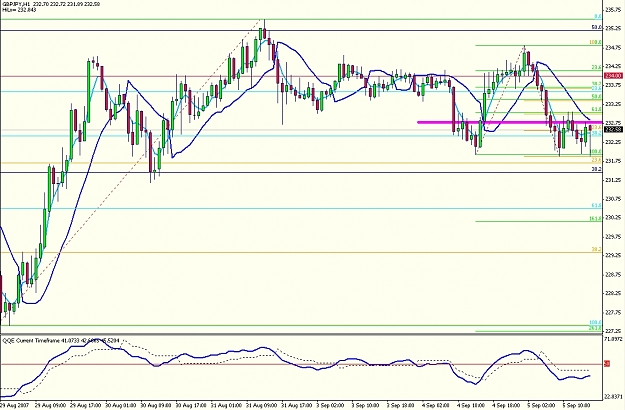Click the red 50 level tag in QQE
The width and height of the screenshot is (625, 410).
point(607,364)
